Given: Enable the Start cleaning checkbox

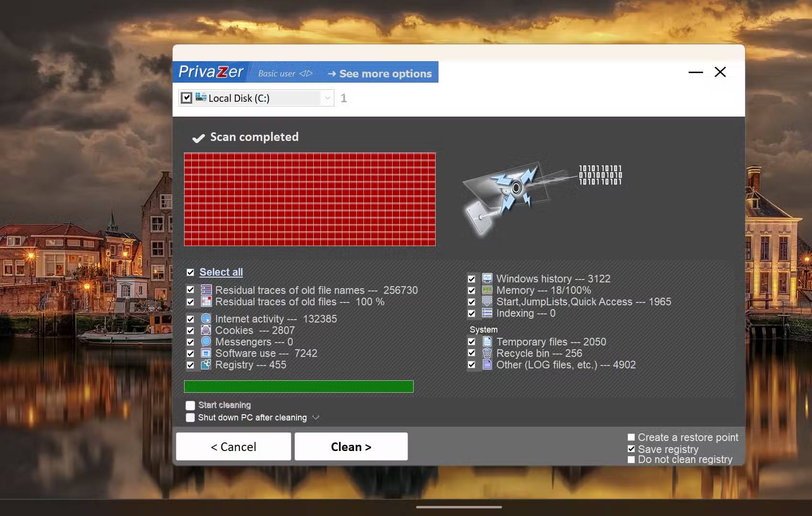Looking at the screenshot, I should (190, 405).
